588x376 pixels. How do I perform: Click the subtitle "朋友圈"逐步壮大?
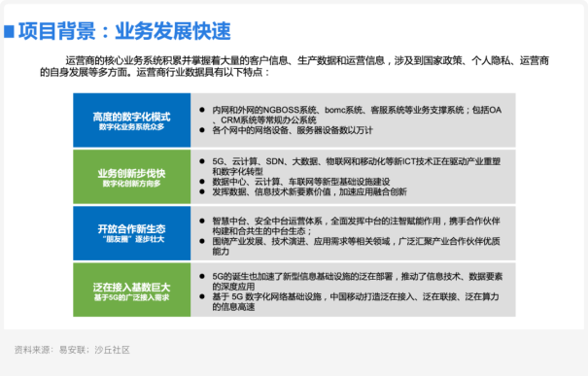pyautogui.click(x=131, y=239)
